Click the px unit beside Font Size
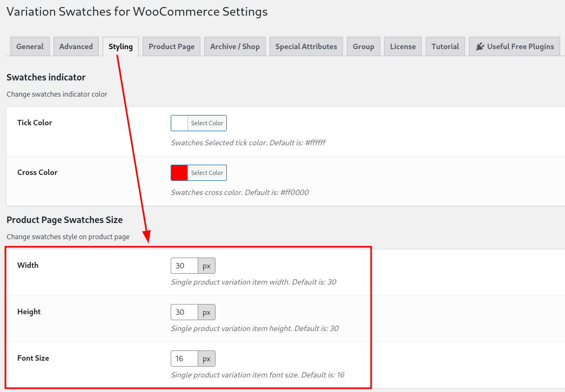565x392 pixels. coord(206,359)
